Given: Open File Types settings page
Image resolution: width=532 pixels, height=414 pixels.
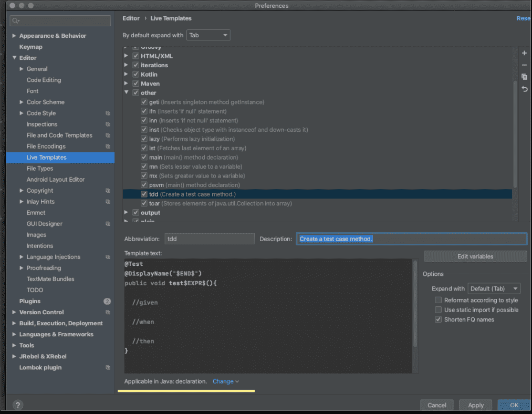Looking at the screenshot, I should coord(40,169).
